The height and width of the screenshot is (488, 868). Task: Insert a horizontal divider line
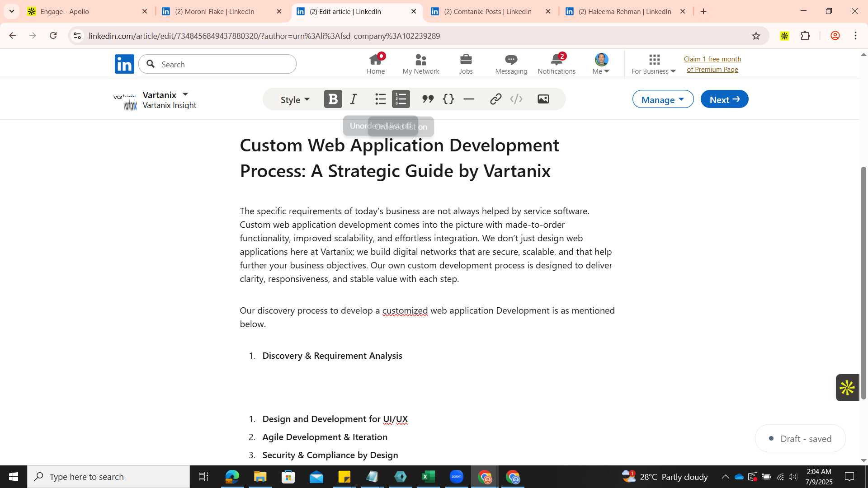469,99
